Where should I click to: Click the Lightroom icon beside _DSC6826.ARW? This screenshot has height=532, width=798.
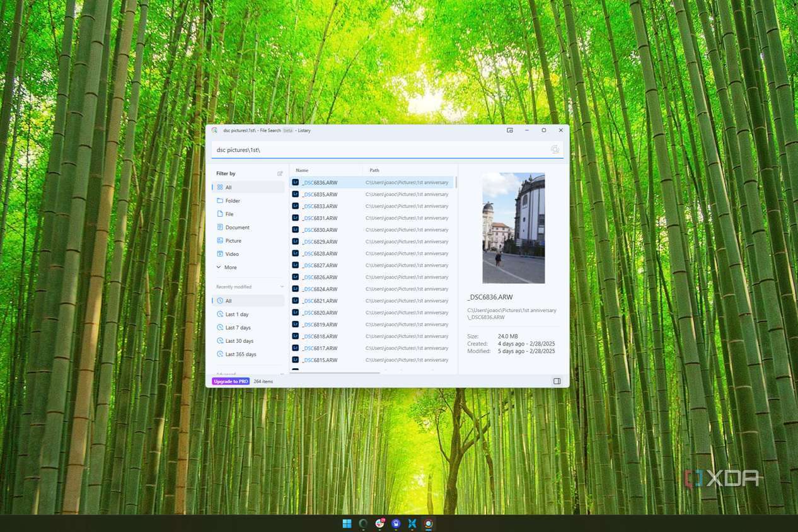[x=295, y=277]
